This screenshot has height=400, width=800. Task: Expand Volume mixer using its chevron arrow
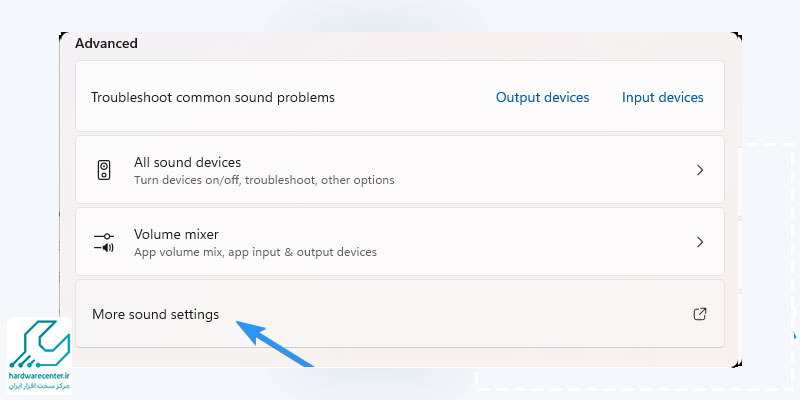[700, 242]
